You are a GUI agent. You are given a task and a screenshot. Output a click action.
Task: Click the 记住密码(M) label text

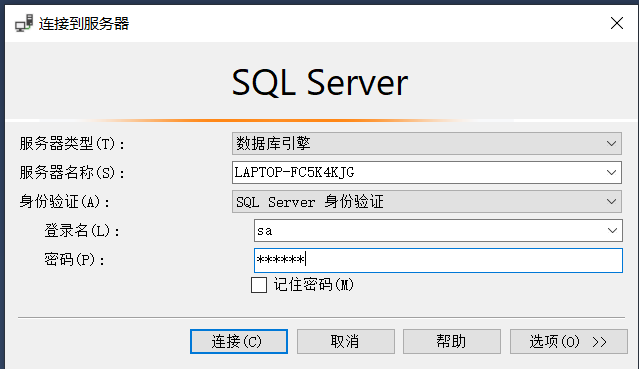pyautogui.click(x=313, y=285)
